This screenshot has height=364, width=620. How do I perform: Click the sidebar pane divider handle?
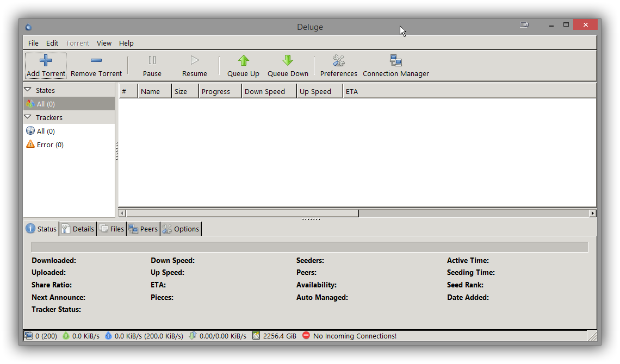click(116, 151)
